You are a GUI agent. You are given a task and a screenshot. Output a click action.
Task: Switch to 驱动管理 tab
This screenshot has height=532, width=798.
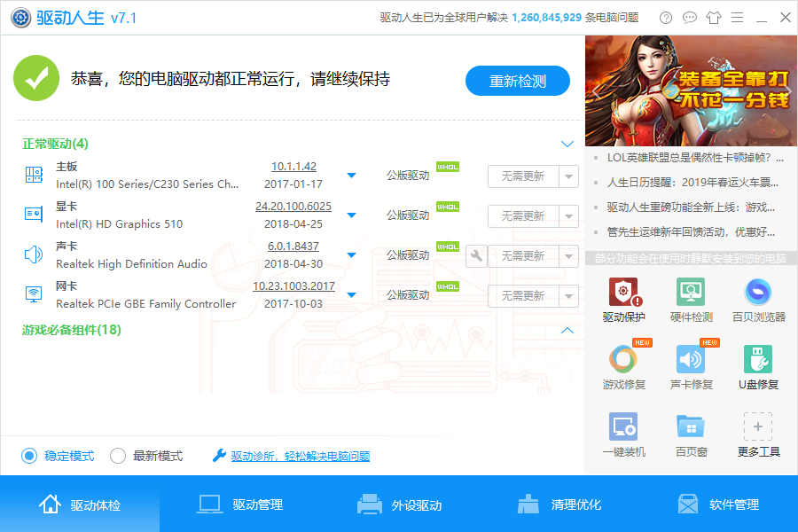tap(239, 505)
